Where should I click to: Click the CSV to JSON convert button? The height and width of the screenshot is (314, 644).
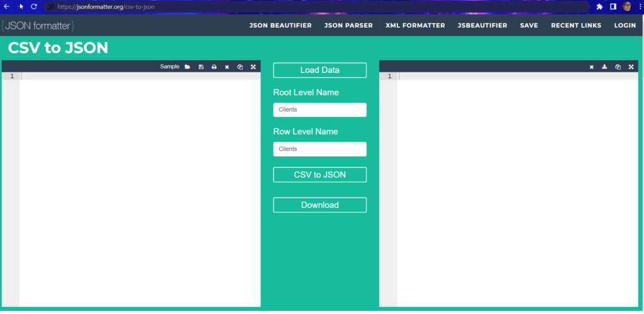pos(320,175)
